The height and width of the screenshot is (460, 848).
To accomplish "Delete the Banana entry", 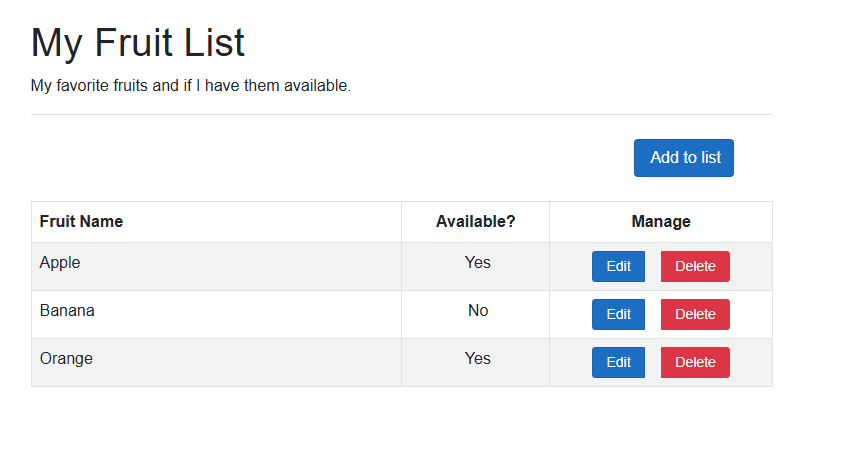I will point(695,314).
